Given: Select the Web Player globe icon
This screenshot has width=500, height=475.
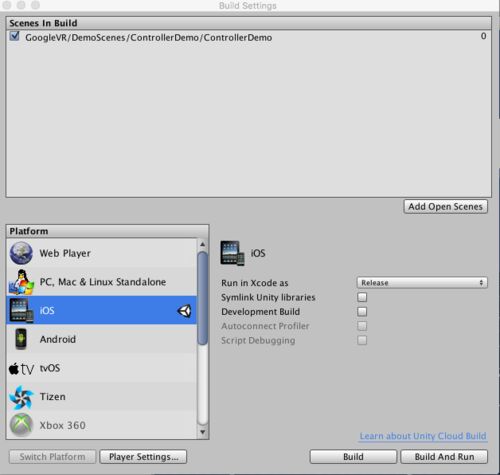Looking at the screenshot, I should pyautogui.click(x=21, y=253).
